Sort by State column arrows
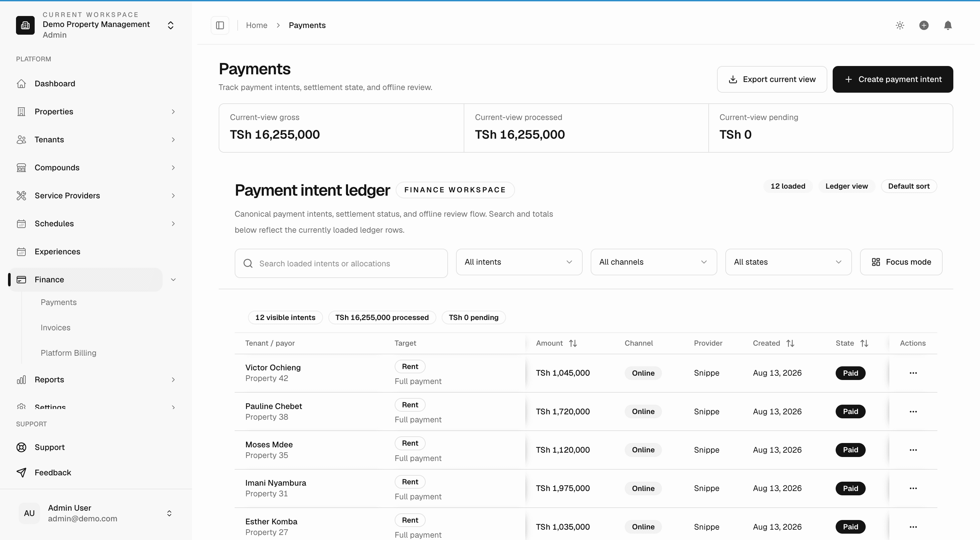The width and height of the screenshot is (980, 540). pyautogui.click(x=864, y=343)
